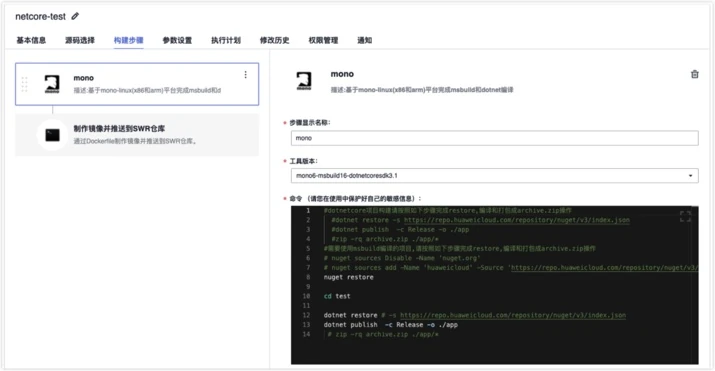Go to the 执行计划 tab

226,40
